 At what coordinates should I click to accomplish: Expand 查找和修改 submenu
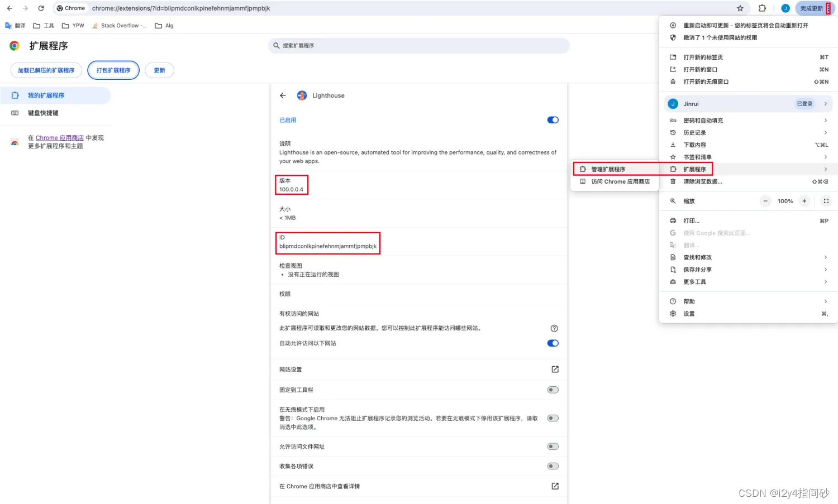click(x=749, y=257)
